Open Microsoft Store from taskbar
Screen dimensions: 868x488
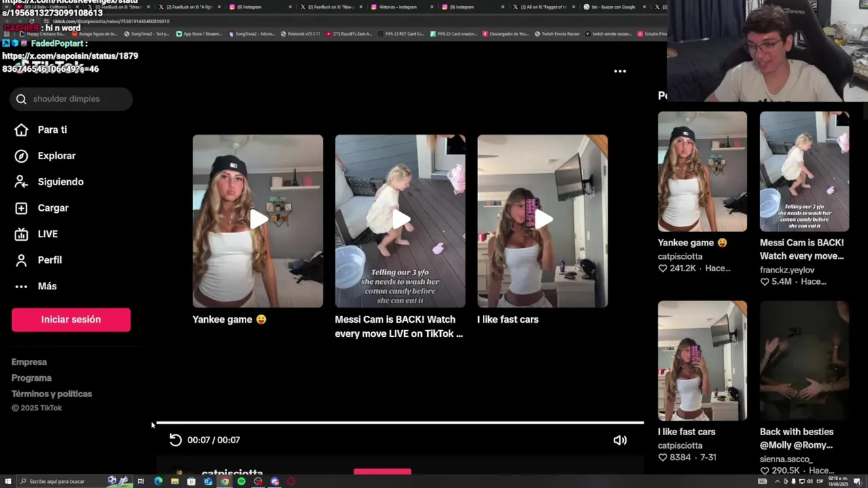point(191,481)
